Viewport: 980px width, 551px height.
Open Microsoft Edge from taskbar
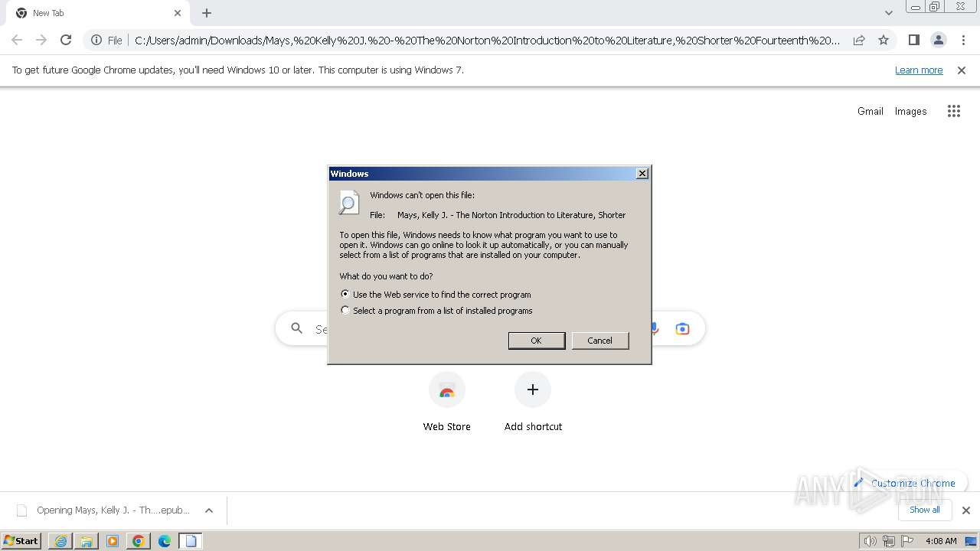tap(165, 541)
